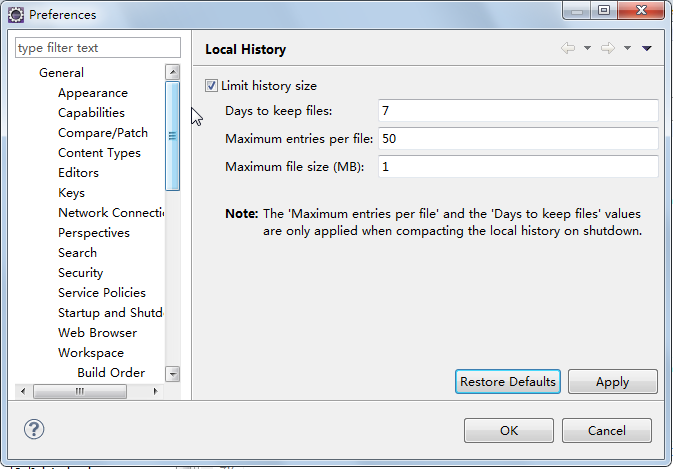
Task: Select Compare/Patch in the tree
Action: (102, 133)
